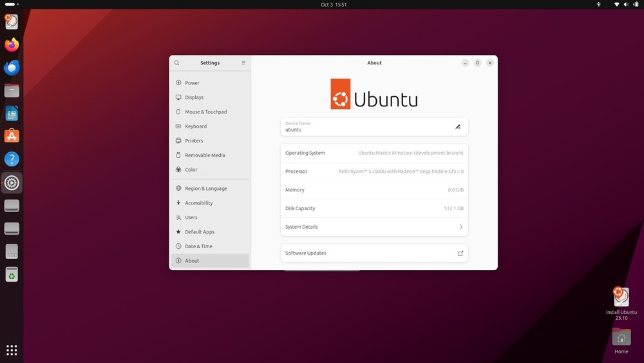Click the SSD drive icon in dock

tap(12, 251)
